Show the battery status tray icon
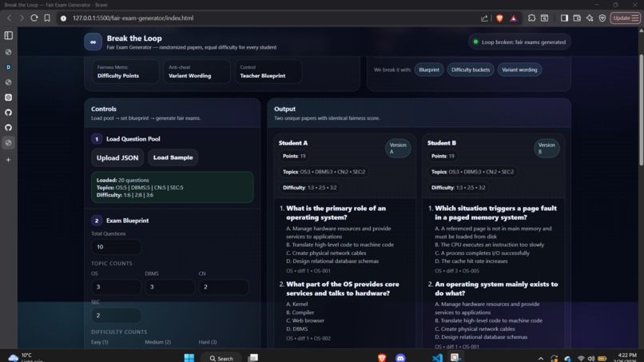The height and width of the screenshot is (362, 644). [602, 358]
